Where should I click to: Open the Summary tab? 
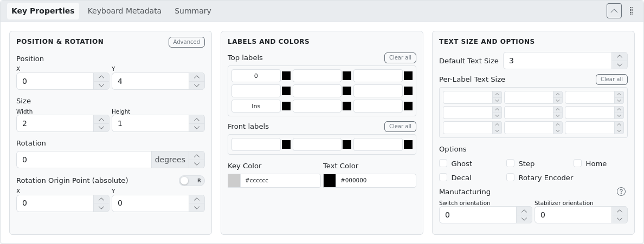(x=193, y=11)
